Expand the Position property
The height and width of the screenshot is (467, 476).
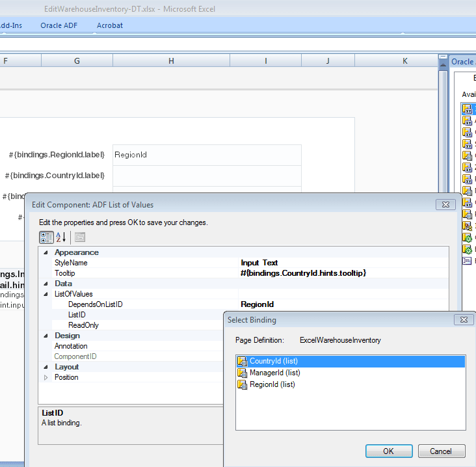coord(46,377)
